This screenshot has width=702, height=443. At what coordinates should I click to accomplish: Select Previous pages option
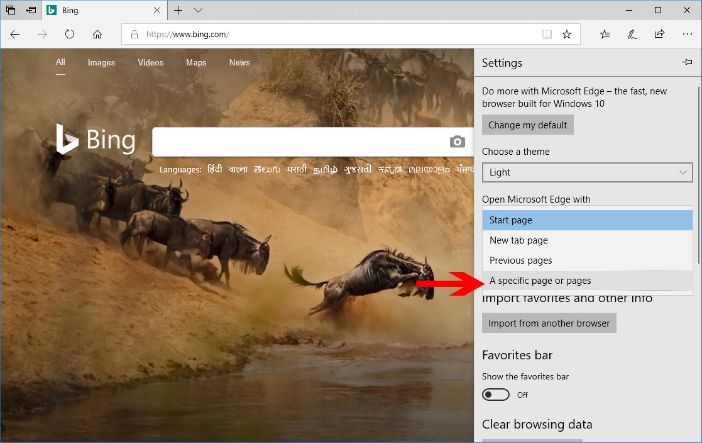(587, 260)
